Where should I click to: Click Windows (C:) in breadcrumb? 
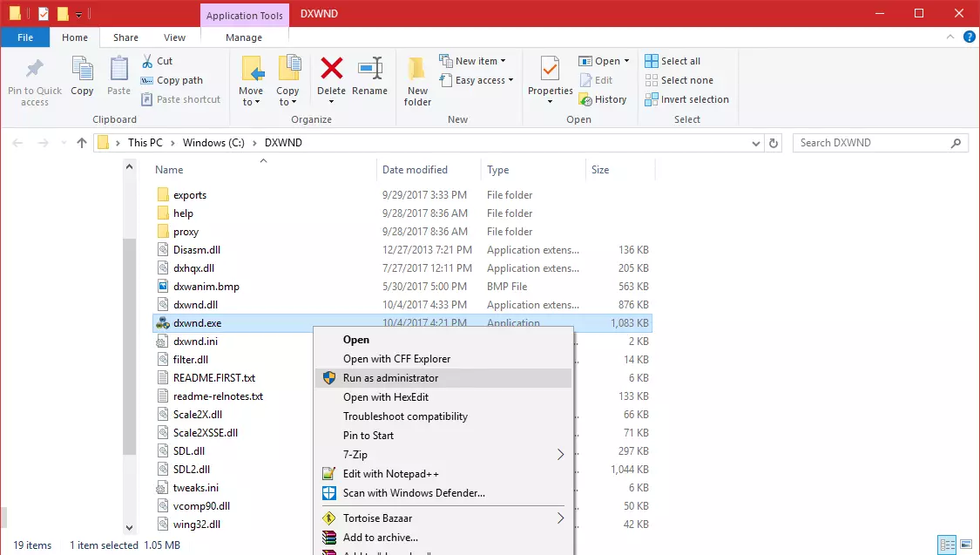coord(213,143)
